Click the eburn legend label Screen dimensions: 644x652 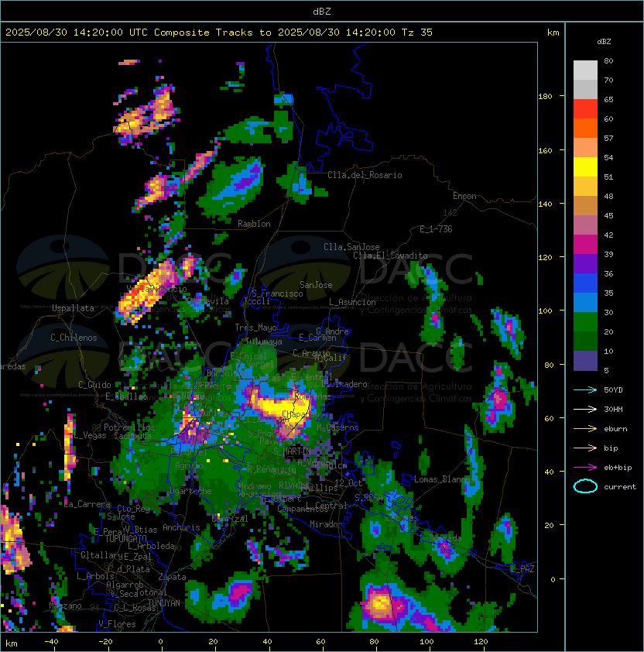tap(615, 429)
